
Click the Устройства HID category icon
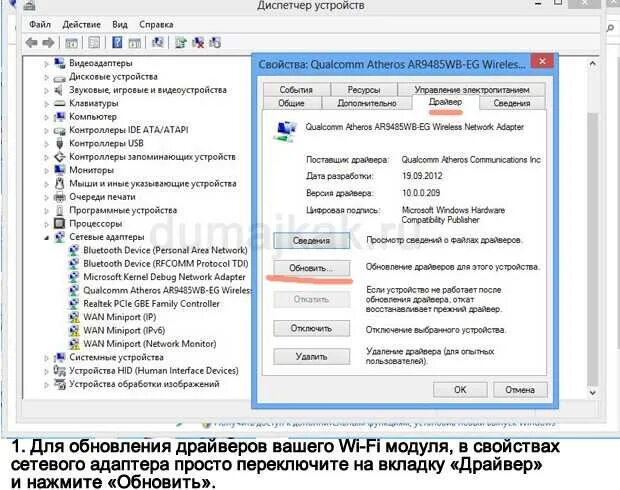pos(59,371)
